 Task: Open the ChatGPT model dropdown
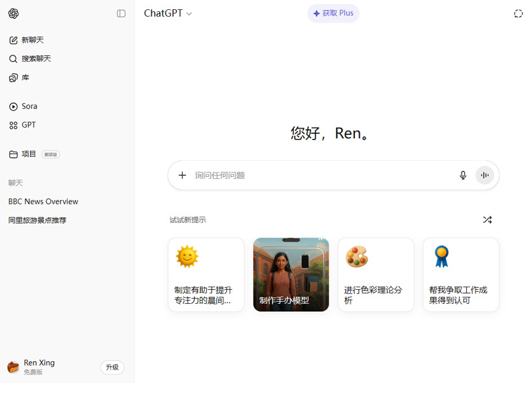pos(168,13)
